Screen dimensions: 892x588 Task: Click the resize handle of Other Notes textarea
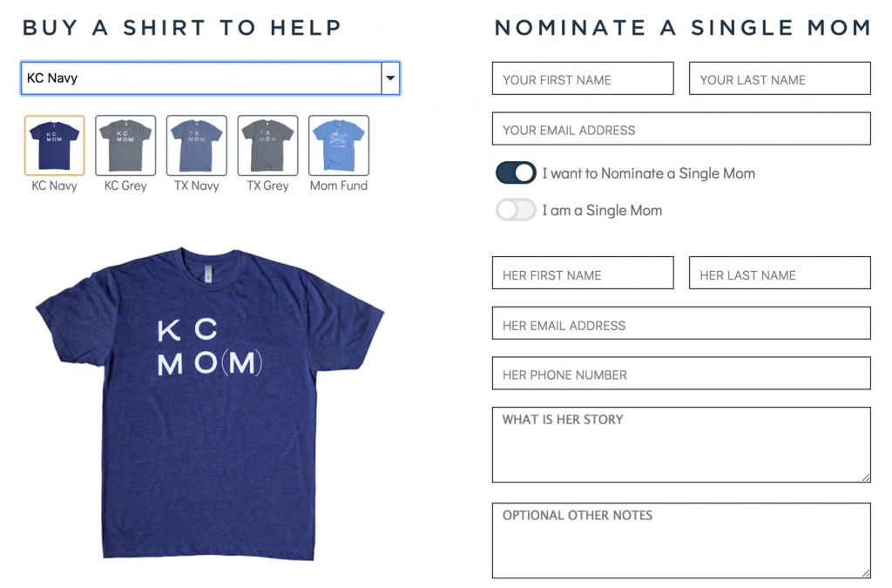click(866, 573)
